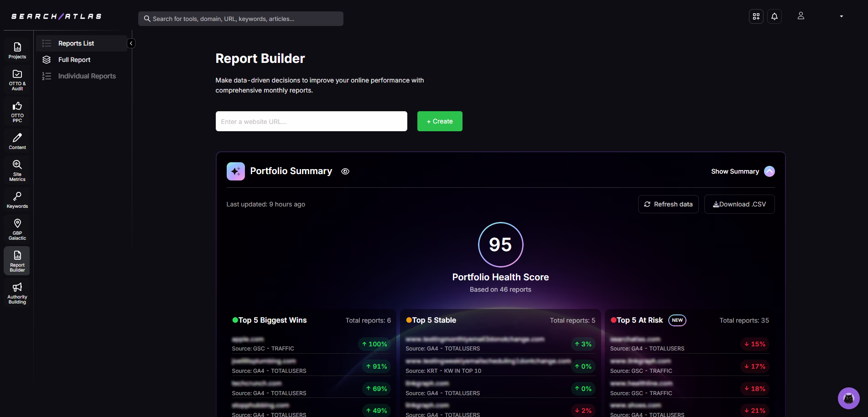Viewport: 868px width, 417px height.
Task: Open the account dropdown arrow
Action: [x=842, y=16]
